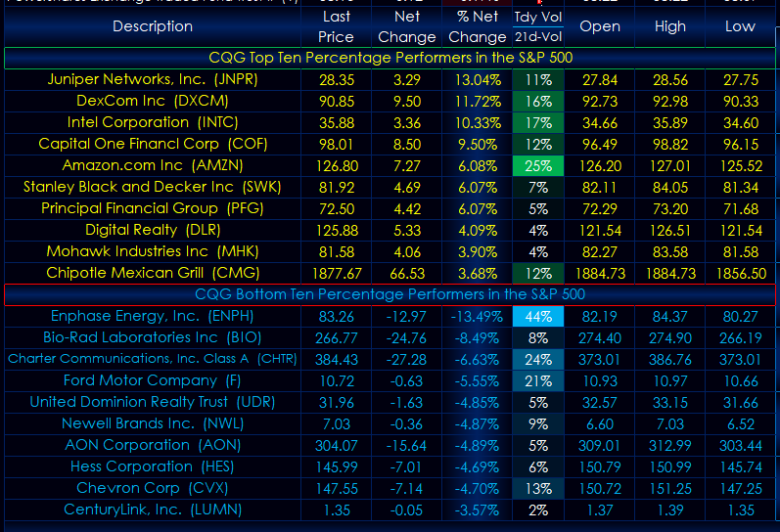Screen dimensions: 780x532
Task: Click the Net Change column header
Action: point(407,26)
